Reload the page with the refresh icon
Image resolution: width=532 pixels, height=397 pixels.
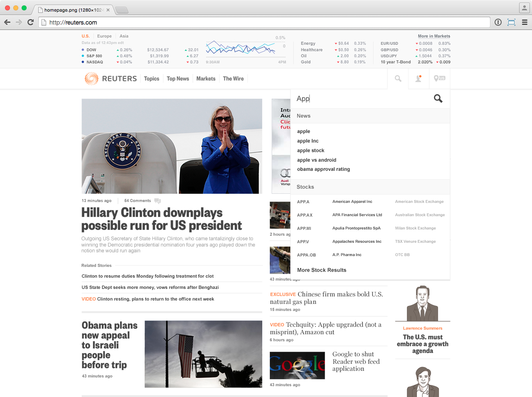pos(30,22)
